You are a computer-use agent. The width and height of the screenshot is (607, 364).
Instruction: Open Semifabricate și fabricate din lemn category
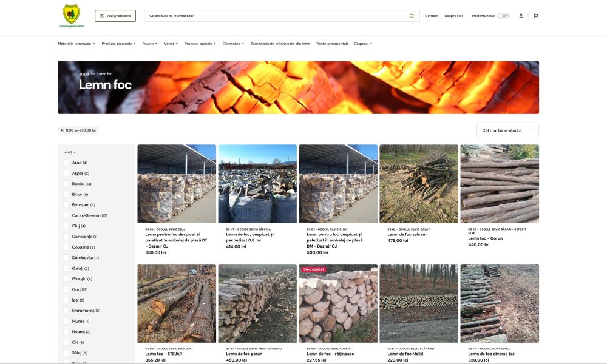(280, 44)
